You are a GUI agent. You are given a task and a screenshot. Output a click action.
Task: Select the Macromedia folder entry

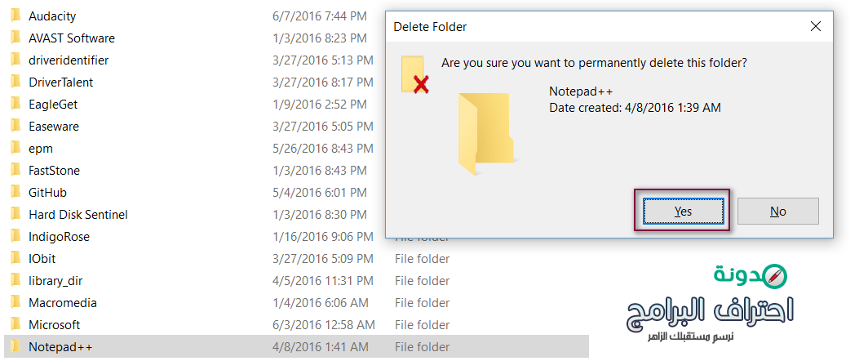[x=63, y=302]
